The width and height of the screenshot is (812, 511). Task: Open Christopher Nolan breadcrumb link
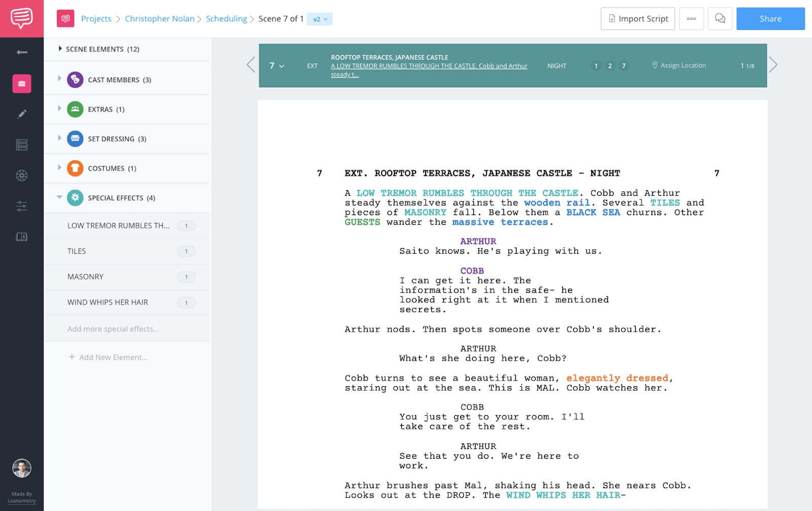159,19
